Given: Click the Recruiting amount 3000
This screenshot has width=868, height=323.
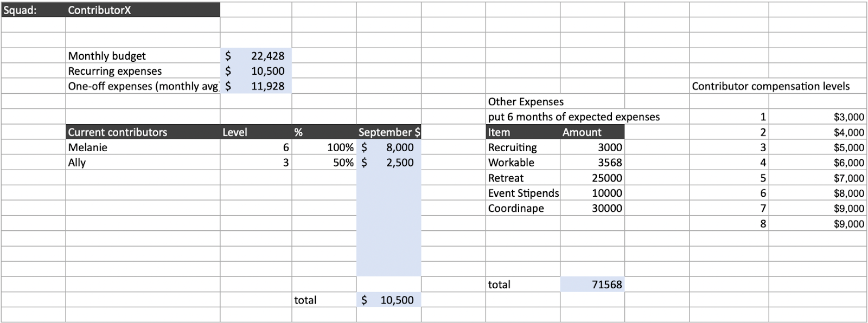Looking at the screenshot, I should click(592, 147).
